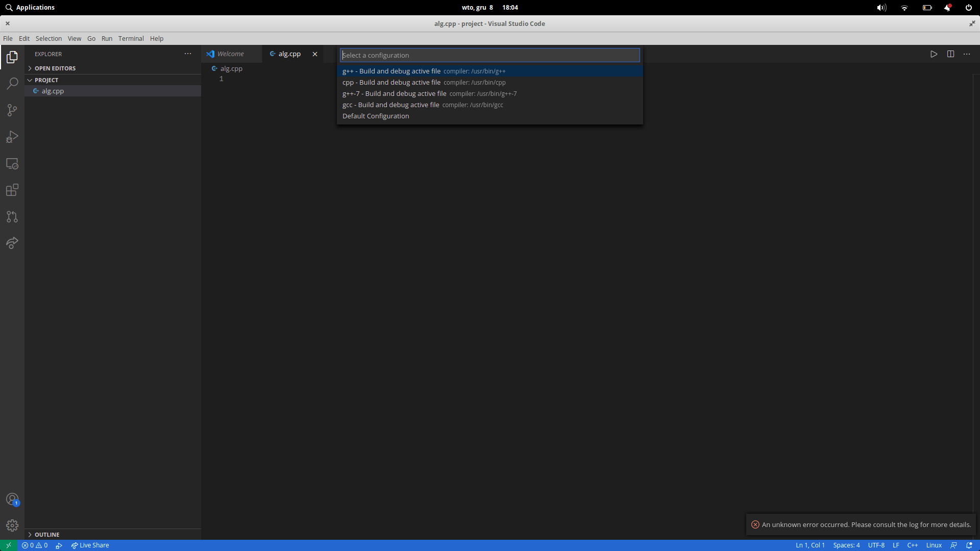Open the Source Control view icon

point(12,110)
